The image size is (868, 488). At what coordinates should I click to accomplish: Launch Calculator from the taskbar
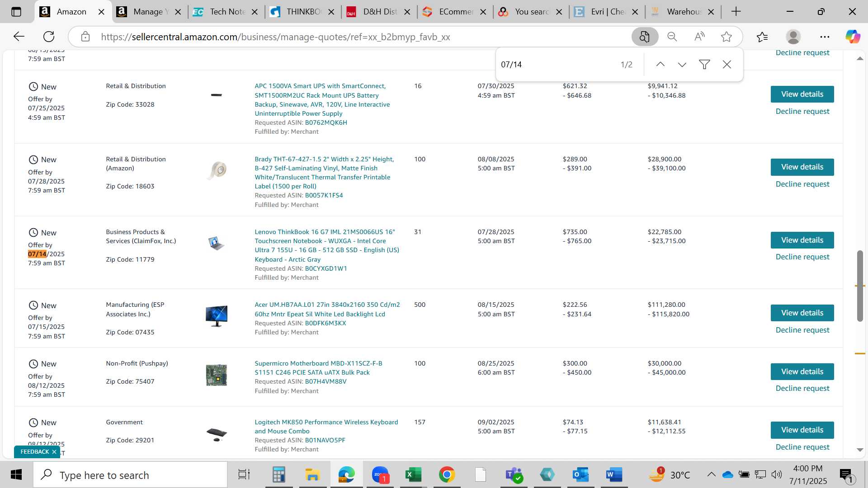point(278,475)
